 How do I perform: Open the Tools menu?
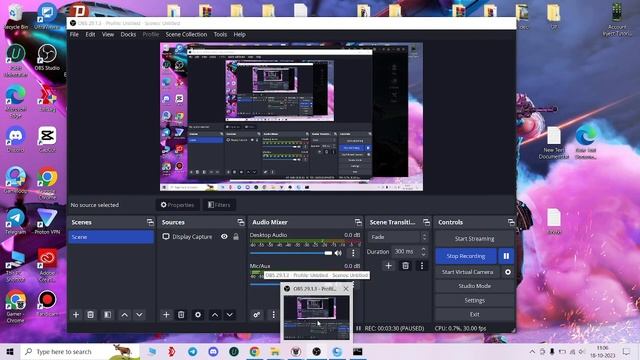[220, 35]
